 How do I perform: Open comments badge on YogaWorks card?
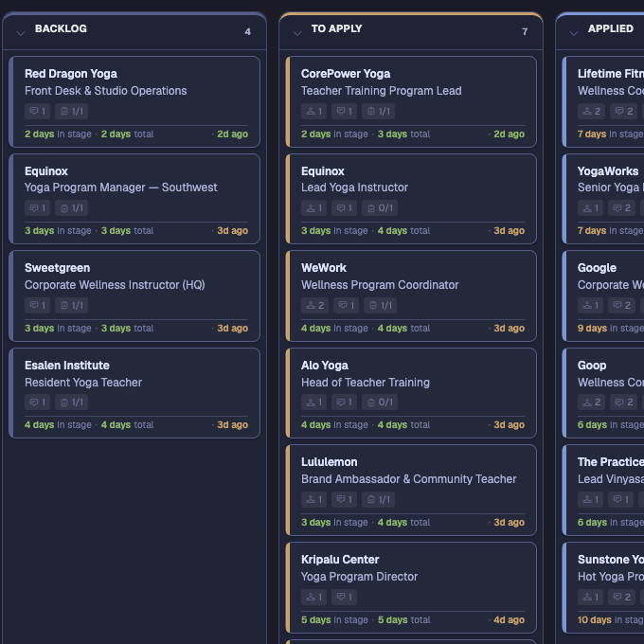point(622,207)
